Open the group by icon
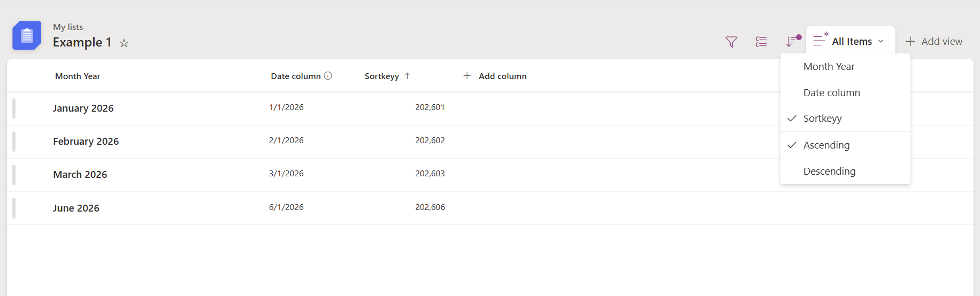The width and height of the screenshot is (980, 296). pyautogui.click(x=761, y=42)
